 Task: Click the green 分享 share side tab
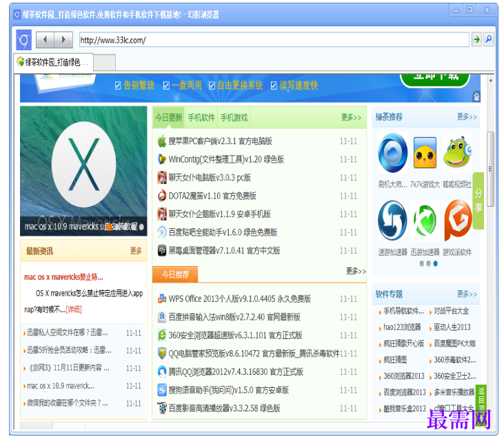[478, 201]
